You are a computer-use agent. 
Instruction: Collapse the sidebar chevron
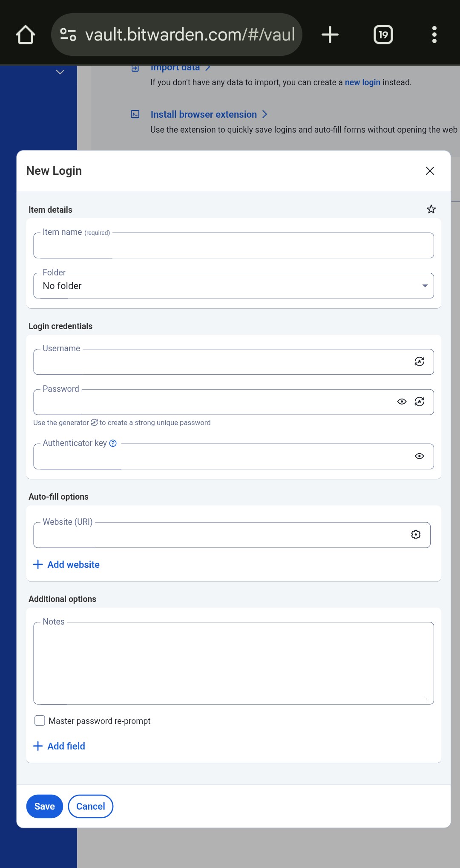pos(60,72)
